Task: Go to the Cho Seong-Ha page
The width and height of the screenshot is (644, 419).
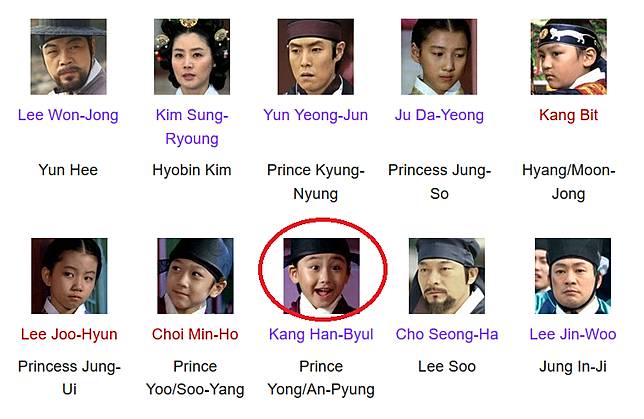Action: (447, 334)
